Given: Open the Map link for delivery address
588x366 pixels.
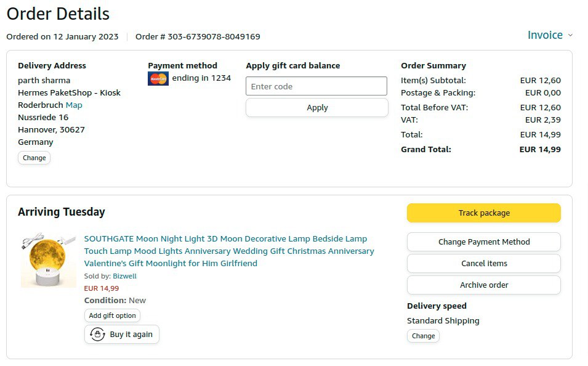Looking at the screenshot, I should pyautogui.click(x=74, y=105).
